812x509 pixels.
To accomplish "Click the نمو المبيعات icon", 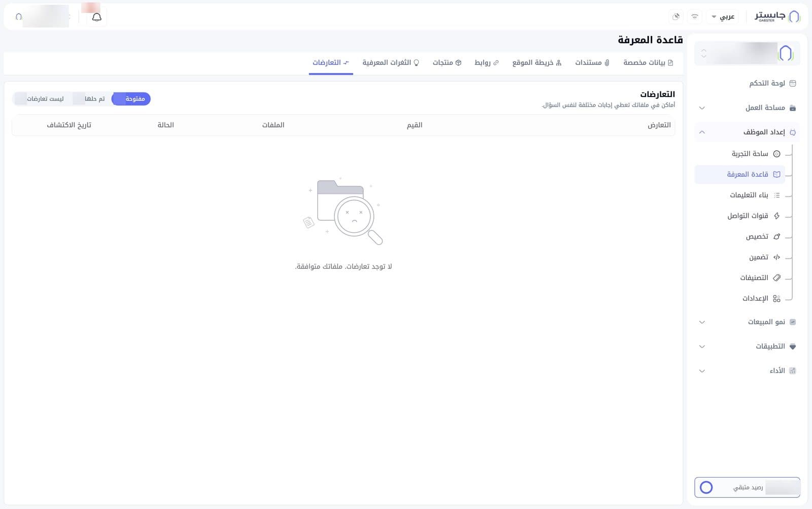I will tap(793, 322).
